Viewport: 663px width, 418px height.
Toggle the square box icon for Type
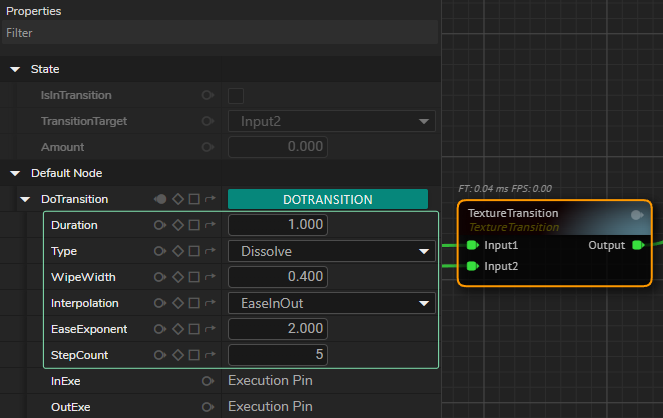point(194,251)
